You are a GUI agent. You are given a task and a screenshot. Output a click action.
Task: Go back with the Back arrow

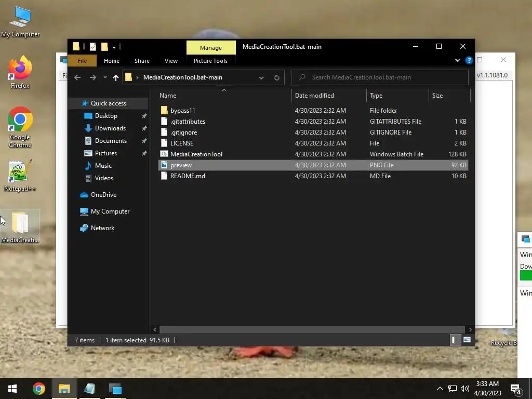(x=77, y=77)
